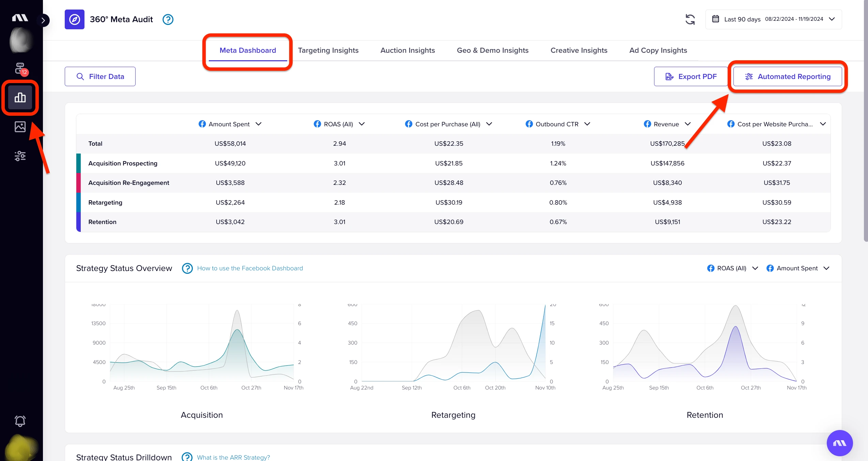Screen dimensions: 868x461
Task: Expand the Amount Spent column dropdown
Action: pos(259,124)
